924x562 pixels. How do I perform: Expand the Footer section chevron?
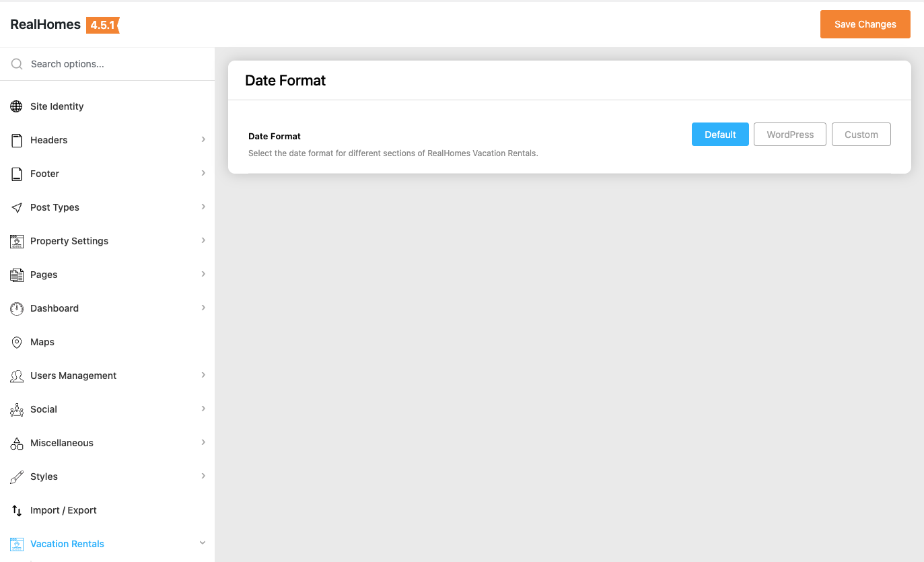[x=203, y=173]
